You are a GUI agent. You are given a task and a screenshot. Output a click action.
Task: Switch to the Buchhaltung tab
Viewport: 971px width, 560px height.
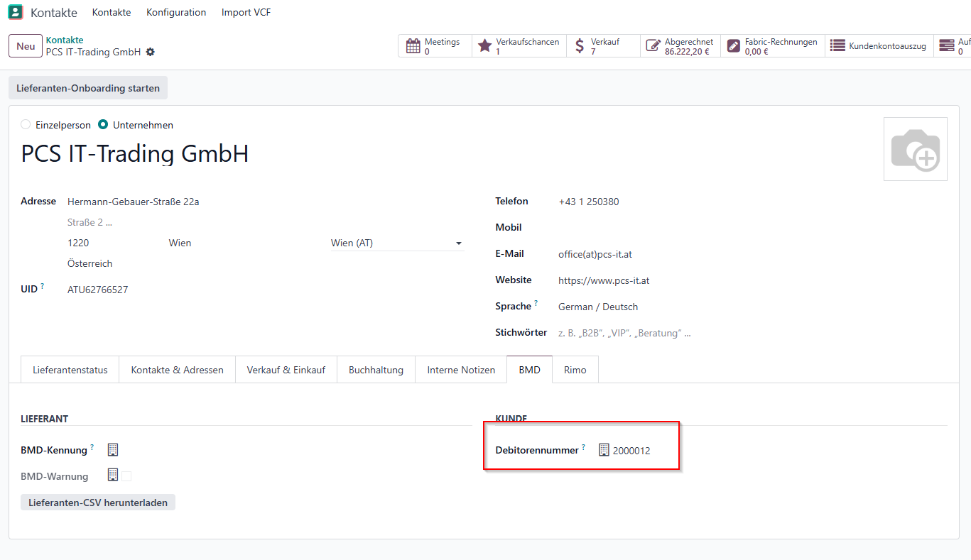click(376, 370)
